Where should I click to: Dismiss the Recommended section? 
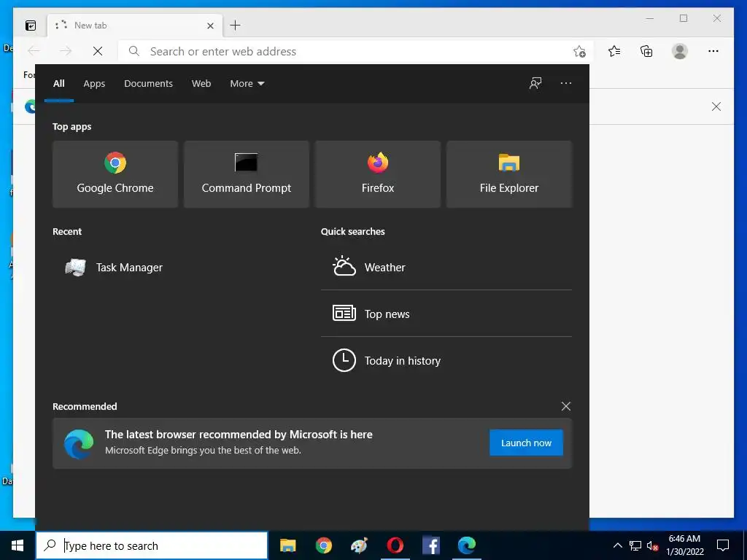(566, 406)
